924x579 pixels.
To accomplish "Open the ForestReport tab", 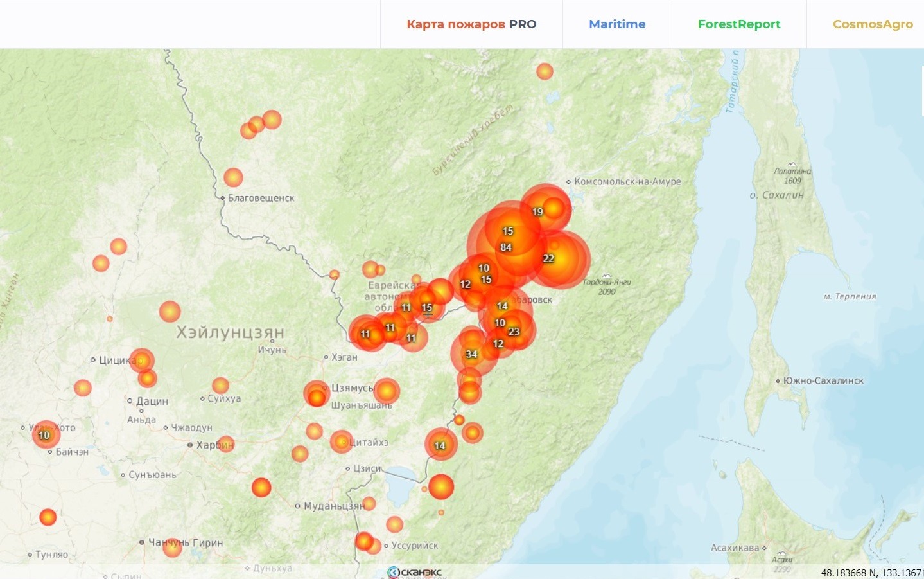I will [x=739, y=24].
